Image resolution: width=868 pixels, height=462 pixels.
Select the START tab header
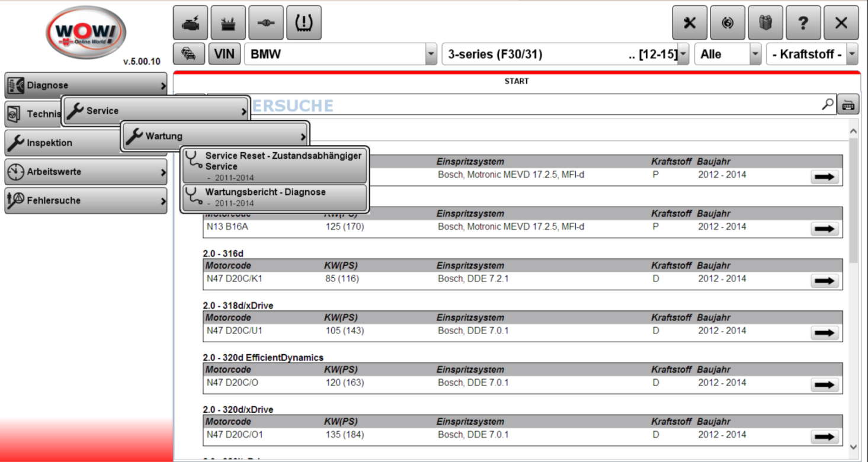click(x=517, y=81)
